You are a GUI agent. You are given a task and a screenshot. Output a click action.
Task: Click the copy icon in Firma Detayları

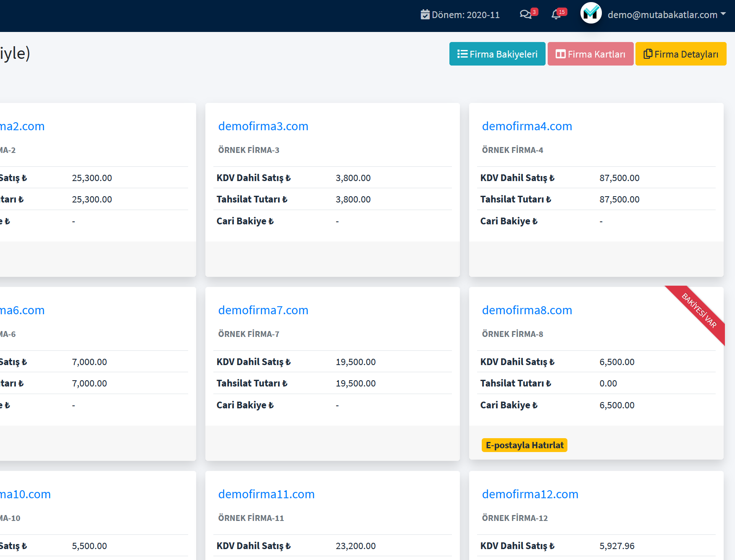pyautogui.click(x=648, y=54)
